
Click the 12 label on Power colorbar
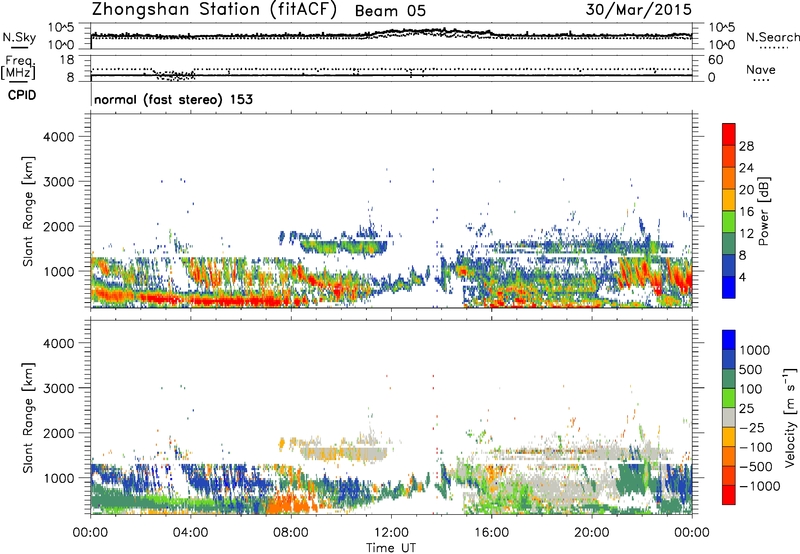click(x=746, y=234)
